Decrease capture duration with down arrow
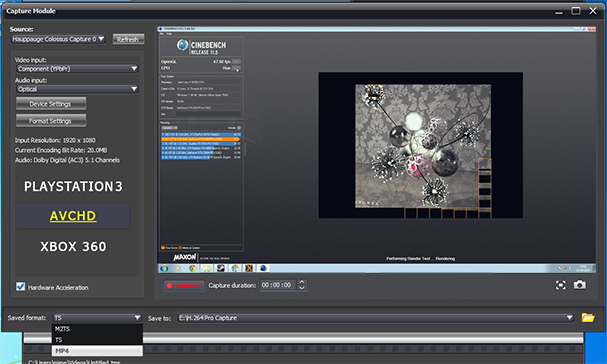 tap(302, 288)
